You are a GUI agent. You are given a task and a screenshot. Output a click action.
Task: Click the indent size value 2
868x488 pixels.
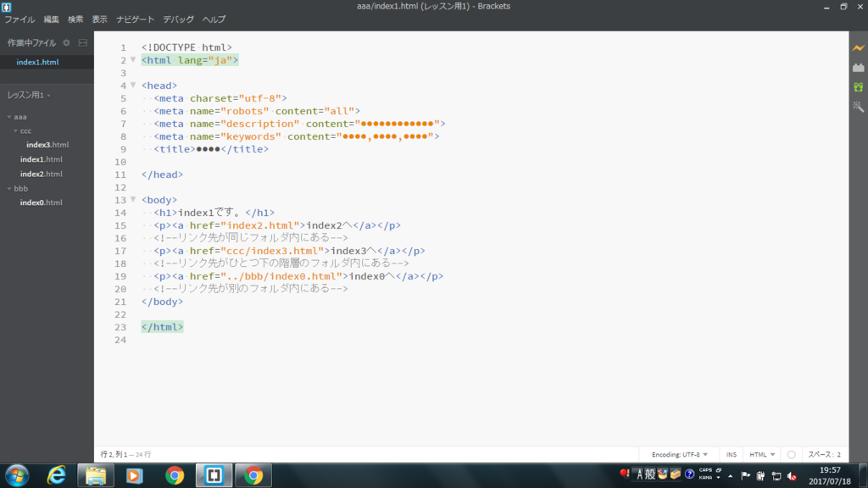pyautogui.click(x=838, y=454)
